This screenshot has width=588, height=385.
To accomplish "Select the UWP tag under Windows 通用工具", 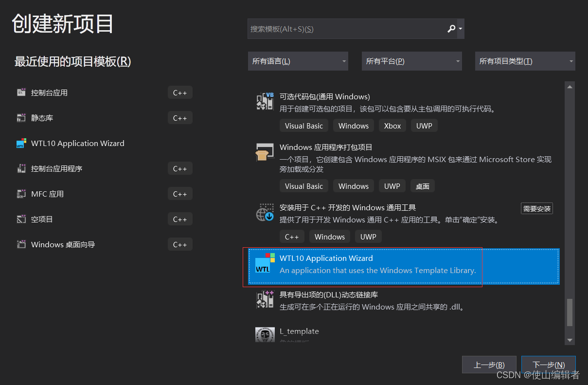I will (368, 237).
